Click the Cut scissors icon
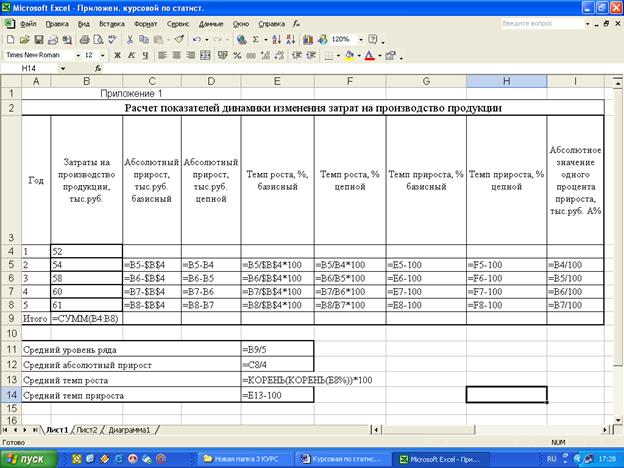Image resolution: width=624 pixels, height=468 pixels. [130, 39]
